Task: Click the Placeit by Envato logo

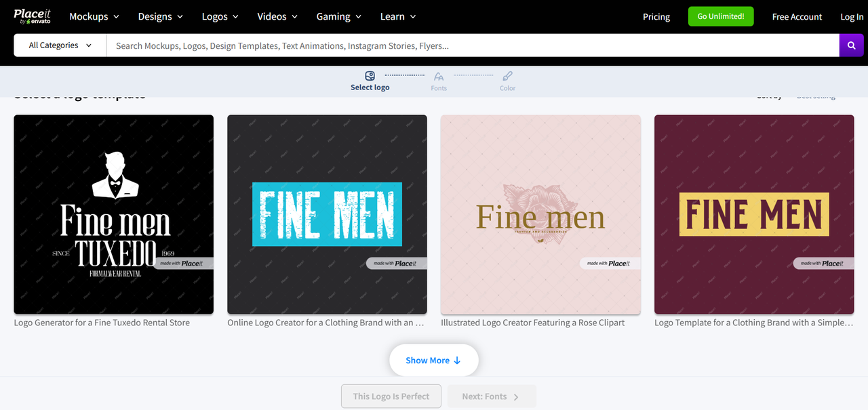Action: [32, 16]
